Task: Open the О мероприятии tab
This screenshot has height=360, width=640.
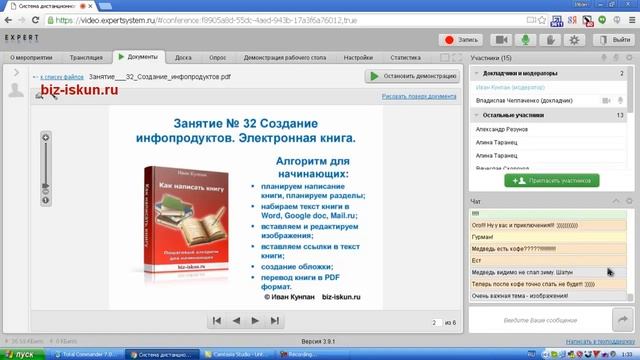Action: (x=31, y=58)
